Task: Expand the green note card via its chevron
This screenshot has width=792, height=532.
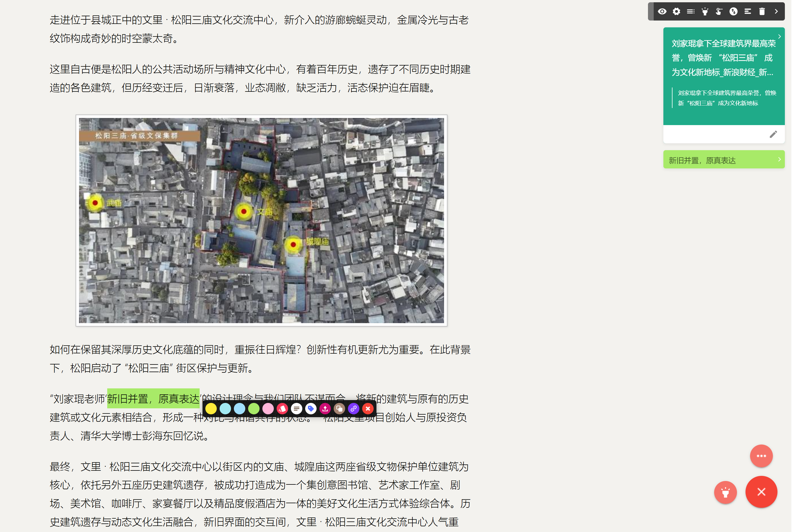Action: [x=780, y=37]
